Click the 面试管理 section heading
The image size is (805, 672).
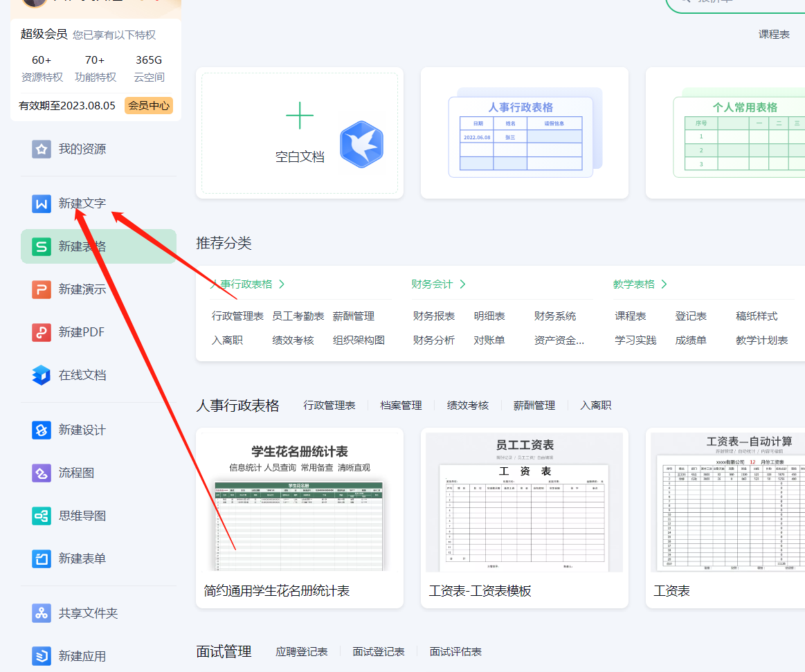(x=224, y=652)
